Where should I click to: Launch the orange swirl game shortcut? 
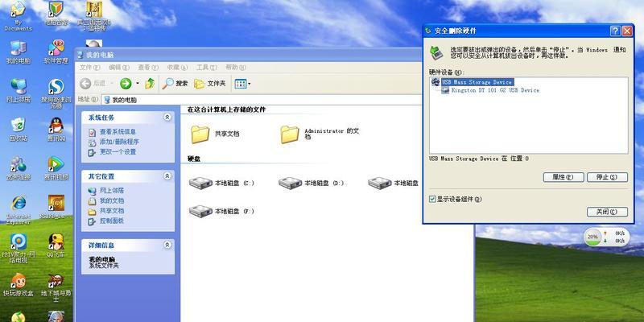coord(56,207)
